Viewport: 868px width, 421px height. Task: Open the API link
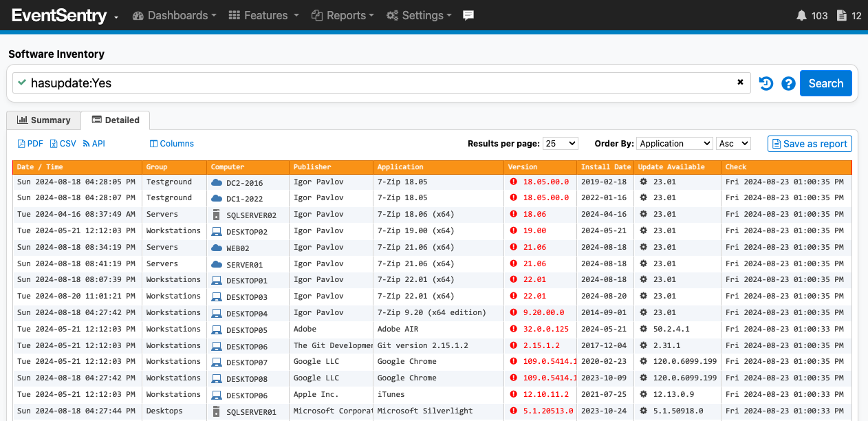tap(94, 144)
